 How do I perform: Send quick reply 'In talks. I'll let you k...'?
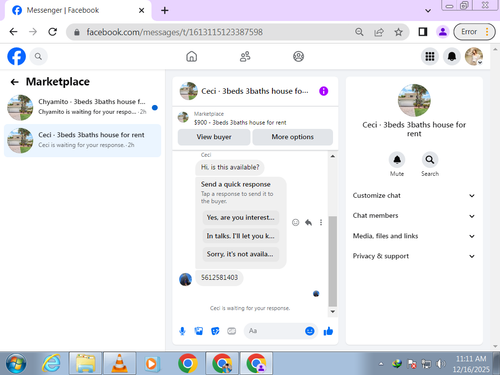(x=240, y=236)
